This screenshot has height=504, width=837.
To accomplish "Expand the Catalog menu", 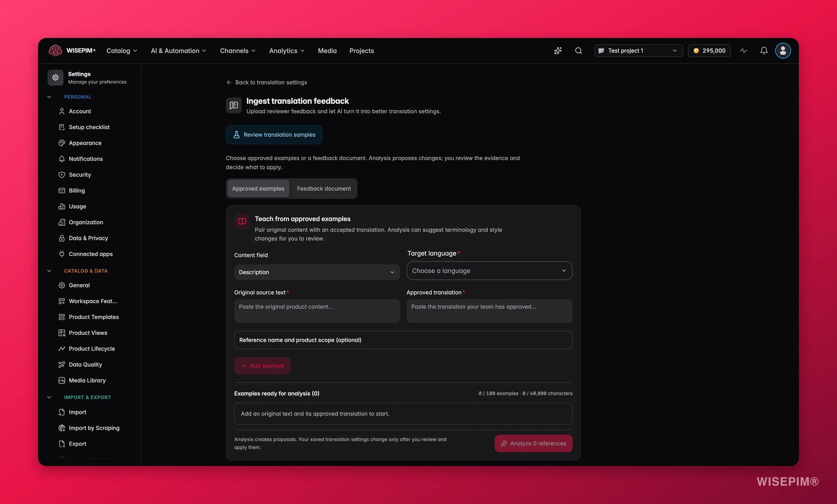I will [x=122, y=51].
